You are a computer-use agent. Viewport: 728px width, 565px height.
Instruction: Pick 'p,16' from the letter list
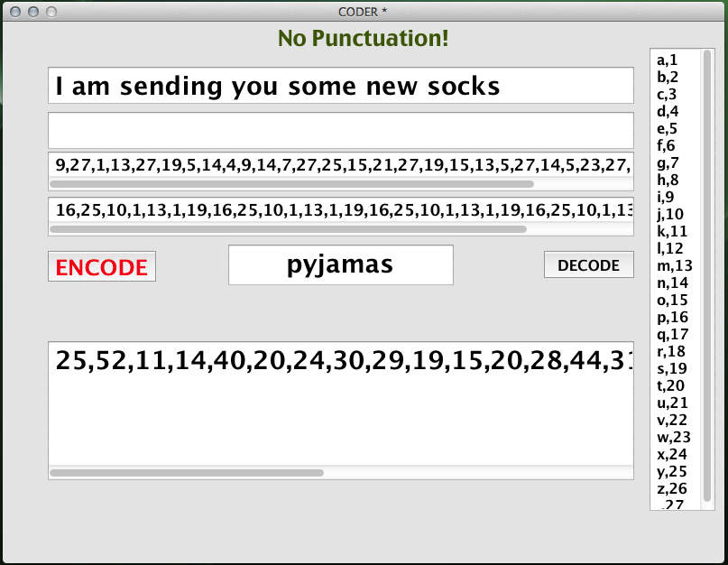(671, 317)
